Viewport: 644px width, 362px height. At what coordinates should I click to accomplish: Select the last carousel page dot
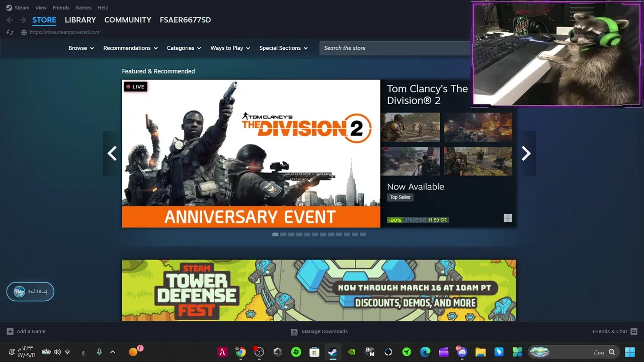click(x=363, y=234)
